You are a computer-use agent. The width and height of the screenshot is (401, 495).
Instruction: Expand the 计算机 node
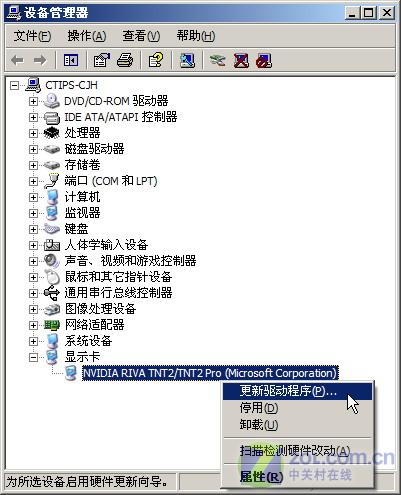pos(33,197)
